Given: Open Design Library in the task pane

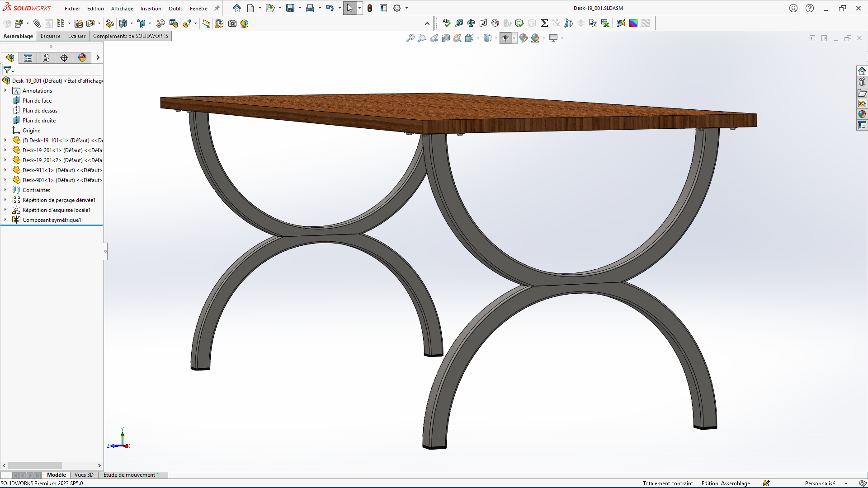Looking at the screenshot, I should click(862, 82).
